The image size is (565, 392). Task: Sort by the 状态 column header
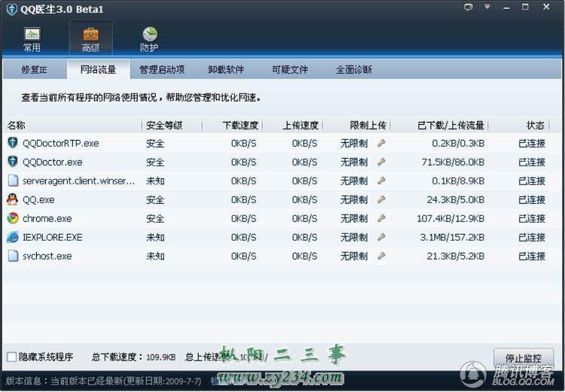point(519,125)
